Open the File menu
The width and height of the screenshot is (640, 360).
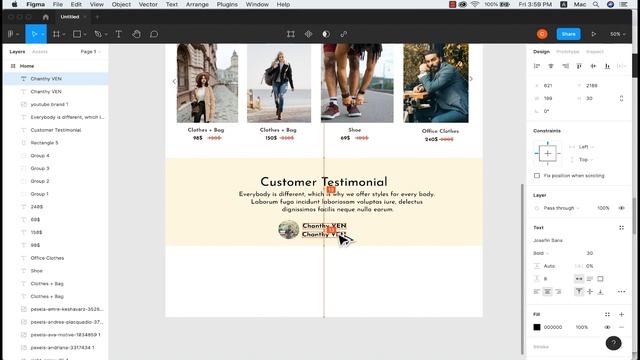click(x=58, y=4)
